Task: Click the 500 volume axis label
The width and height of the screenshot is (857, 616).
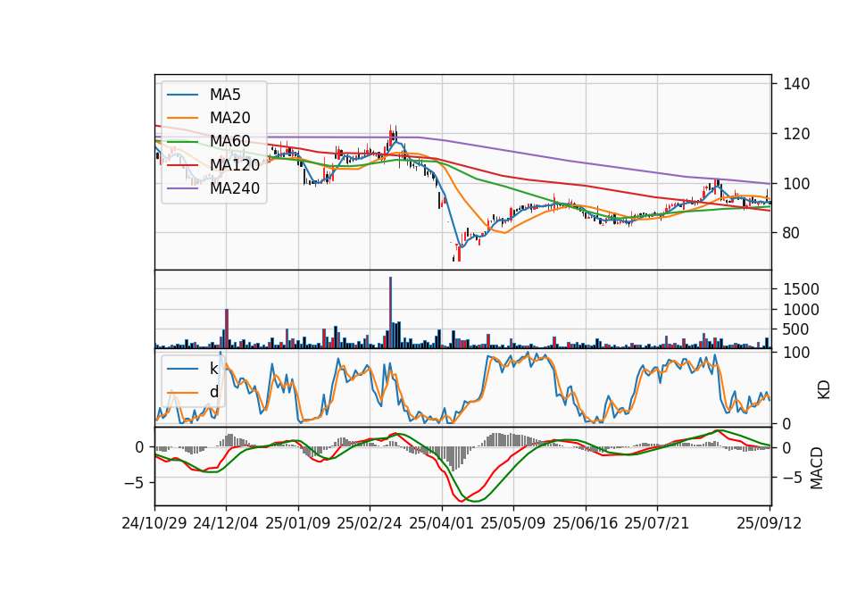Action: click(796, 329)
